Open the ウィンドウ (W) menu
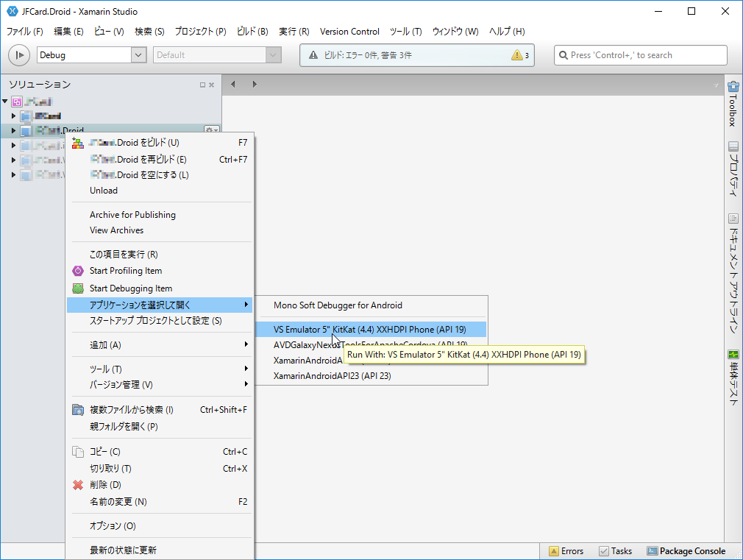 click(455, 32)
